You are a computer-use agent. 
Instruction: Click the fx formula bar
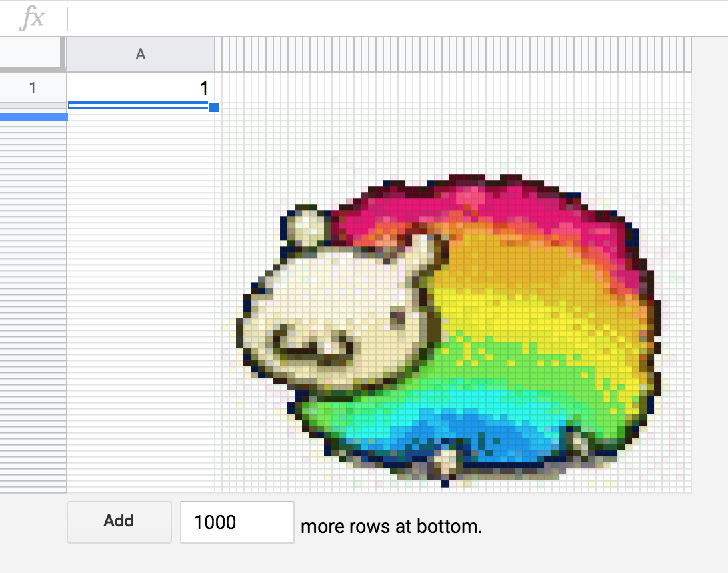click(x=397, y=19)
